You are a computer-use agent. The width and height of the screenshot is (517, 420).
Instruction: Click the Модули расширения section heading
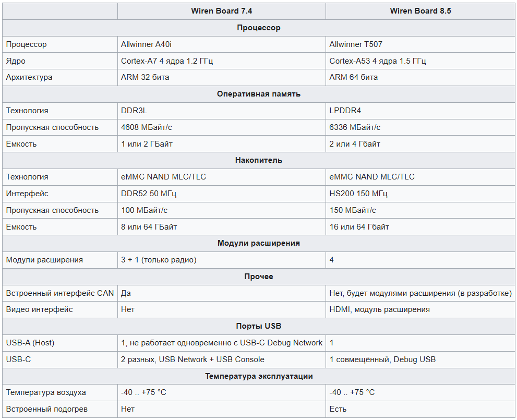[x=259, y=243]
